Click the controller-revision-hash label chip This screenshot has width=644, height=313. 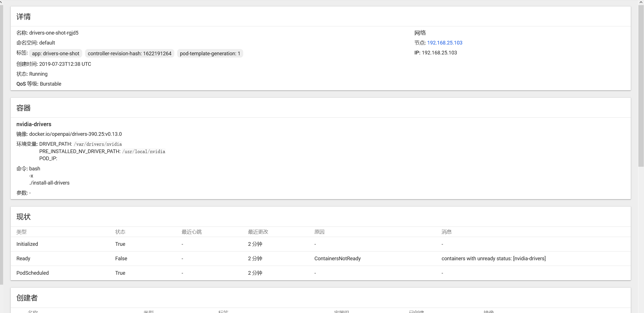[130, 54]
